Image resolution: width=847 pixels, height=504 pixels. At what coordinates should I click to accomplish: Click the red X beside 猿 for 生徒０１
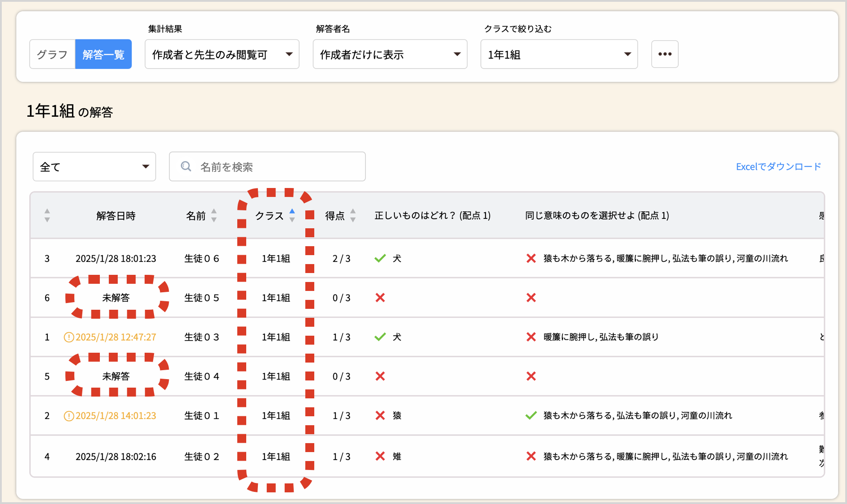tap(380, 415)
